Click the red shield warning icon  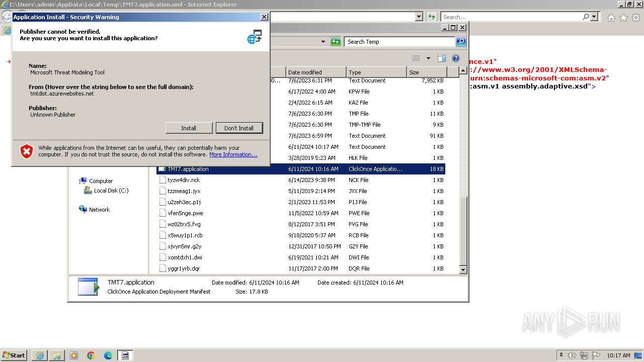click(27, 151)
